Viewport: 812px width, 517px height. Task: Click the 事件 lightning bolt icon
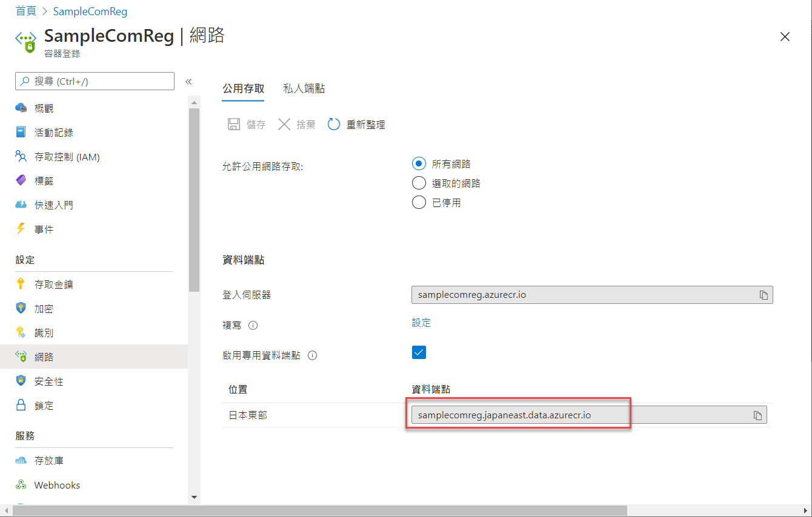(x=21, y=229)
